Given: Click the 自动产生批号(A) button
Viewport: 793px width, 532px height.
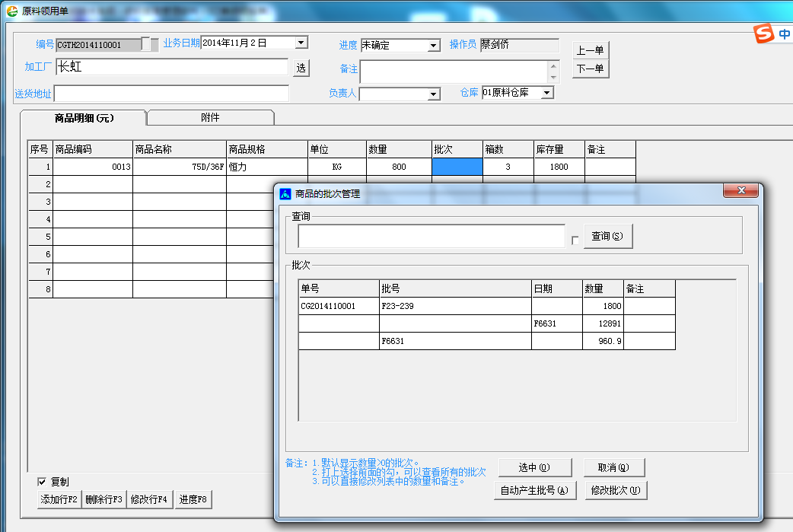Looking at the screenshot, I should 534,491.
